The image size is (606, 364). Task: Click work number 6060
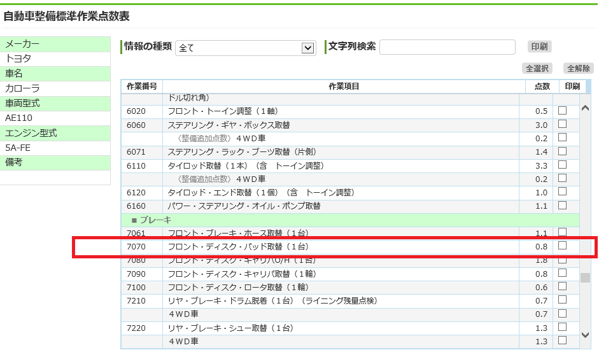(x=136, y=125)
